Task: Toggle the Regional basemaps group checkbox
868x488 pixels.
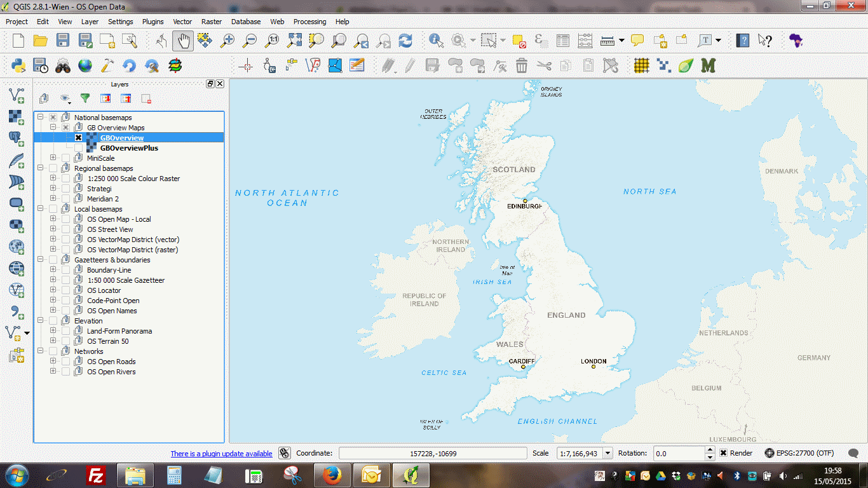Action: (x=53, y=168)
